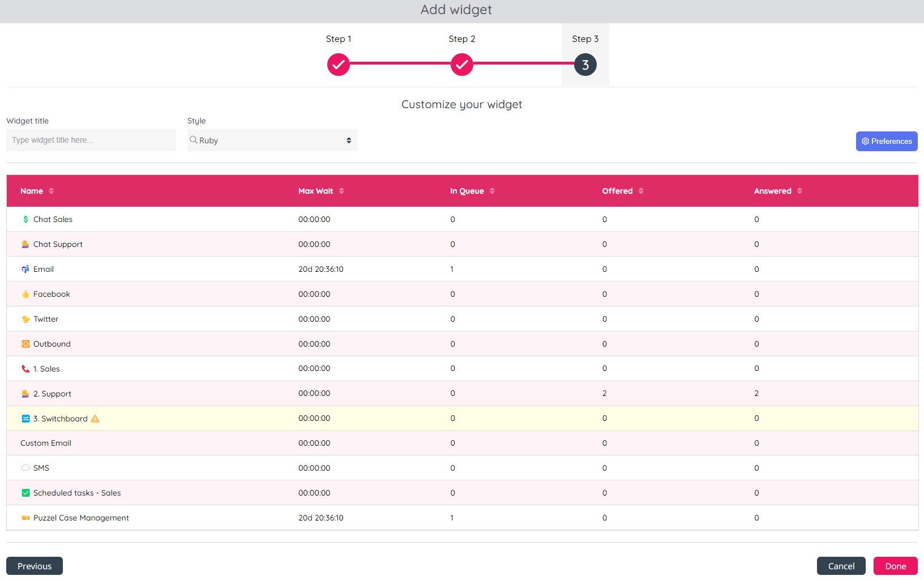Click the ticket icon beside Puzzel Case Management

(25, 518)
